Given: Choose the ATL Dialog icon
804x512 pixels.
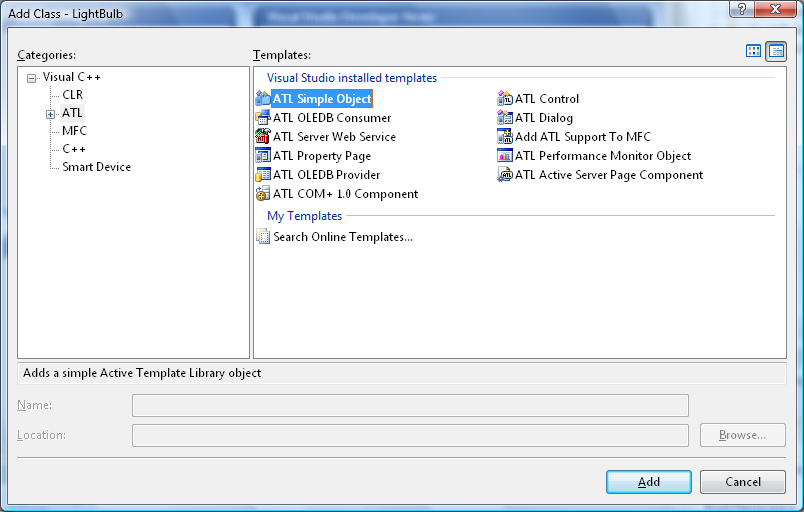Looking at the screenshot, I should pyautogui.click(x=505, y=117).
